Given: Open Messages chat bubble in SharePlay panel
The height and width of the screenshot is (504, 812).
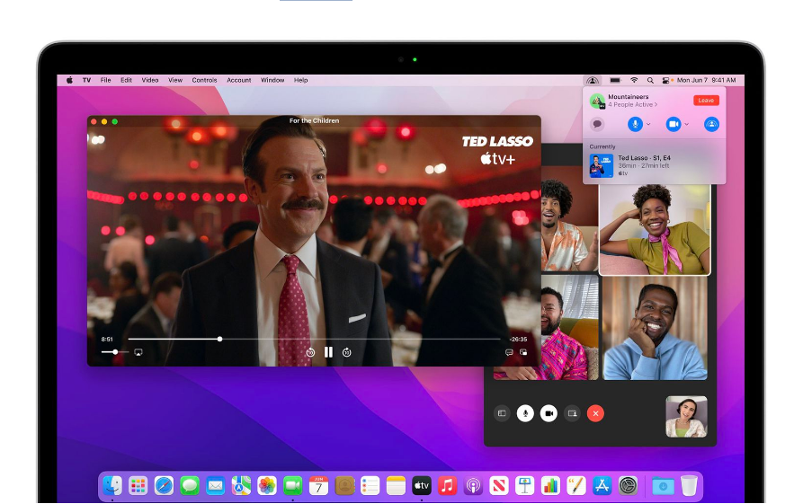Looking at the screenshot, I should (597, 124).
